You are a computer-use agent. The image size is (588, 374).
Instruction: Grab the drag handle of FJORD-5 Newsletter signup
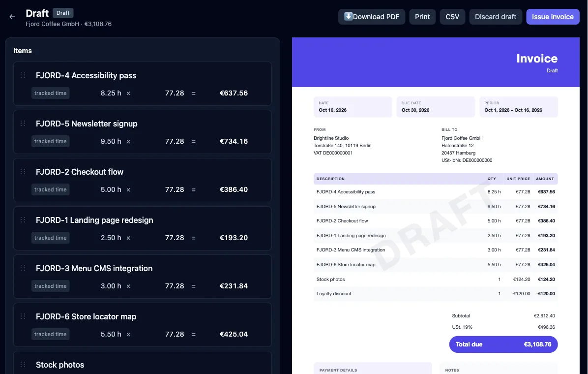pyautogui.click(x=23, y=123)
